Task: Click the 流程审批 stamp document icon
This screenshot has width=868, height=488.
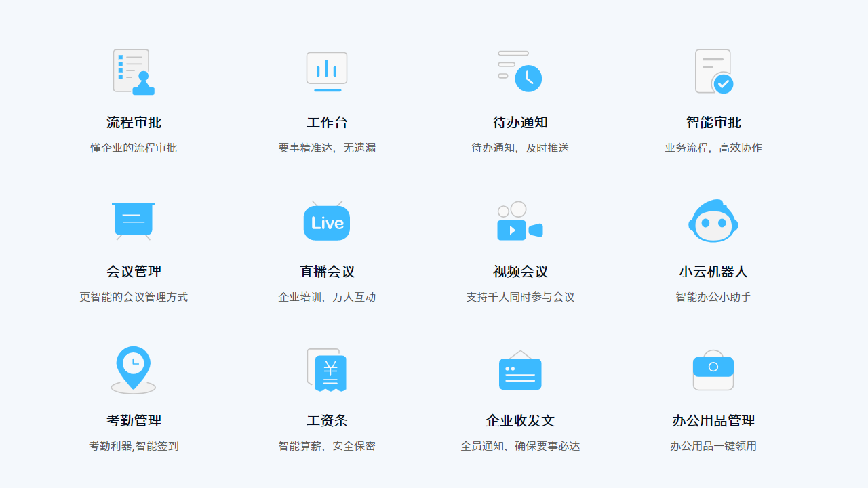Action: (x=134, y=72)
